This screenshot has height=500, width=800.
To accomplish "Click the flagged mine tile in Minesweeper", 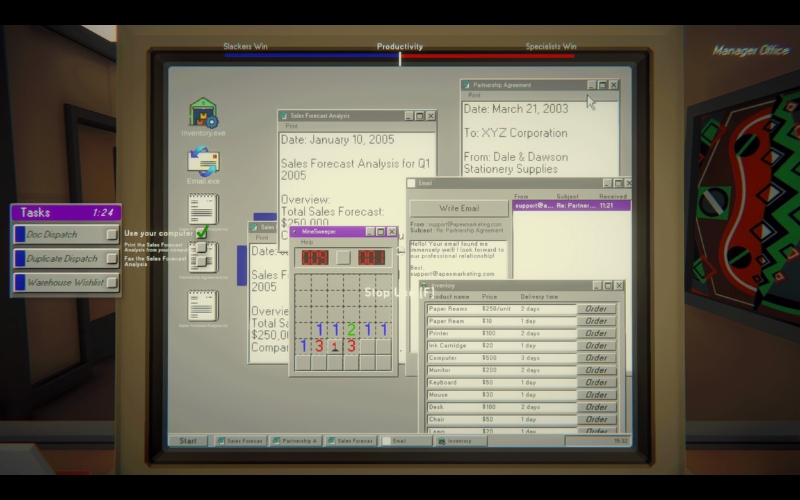I will [335, 346].
